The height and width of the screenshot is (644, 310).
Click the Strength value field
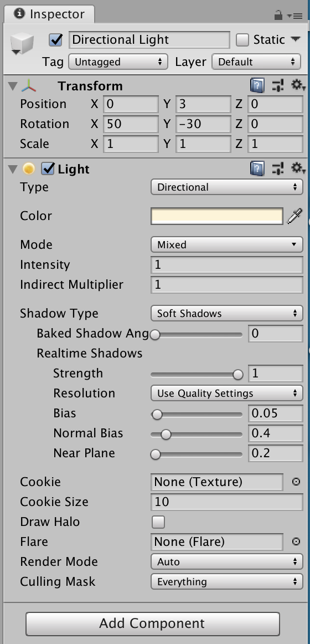tap(276, 374)
